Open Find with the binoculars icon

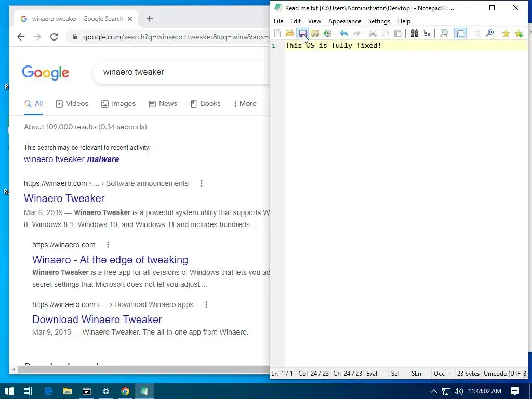pos(414,33)
